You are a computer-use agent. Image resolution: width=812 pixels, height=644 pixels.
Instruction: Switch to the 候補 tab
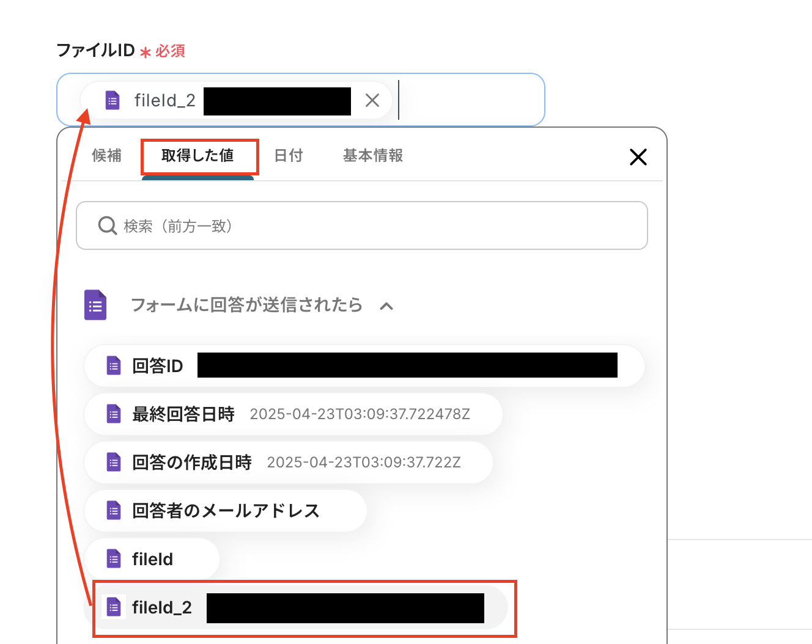pos(107,156)
